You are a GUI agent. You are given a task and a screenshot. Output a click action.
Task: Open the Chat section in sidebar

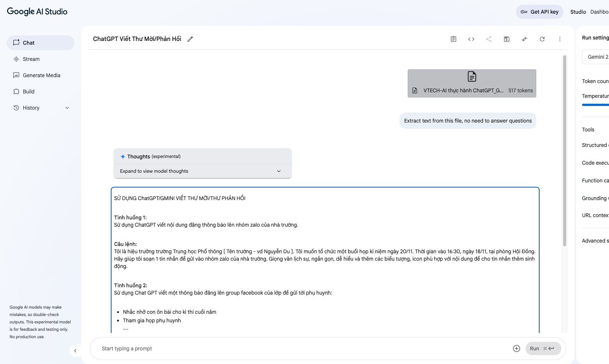[41, 43]
